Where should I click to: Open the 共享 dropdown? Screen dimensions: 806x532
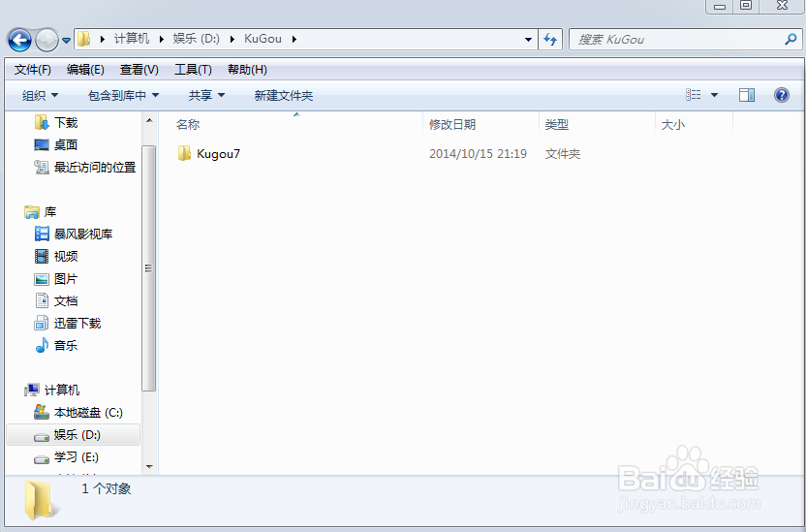[206, 95]
